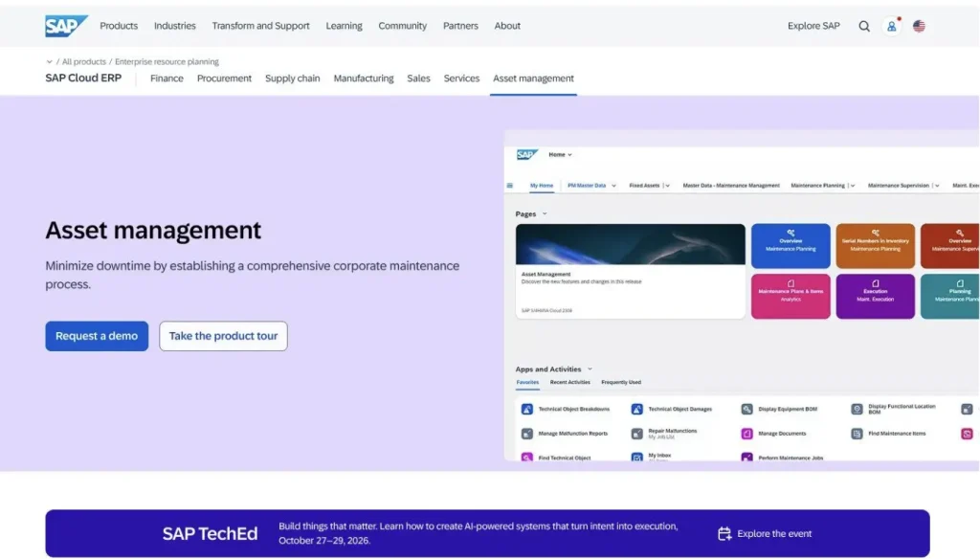This screenshot has width=980, height=559.
Task: Click the Take the product tour button
Action: pos(223,336)
